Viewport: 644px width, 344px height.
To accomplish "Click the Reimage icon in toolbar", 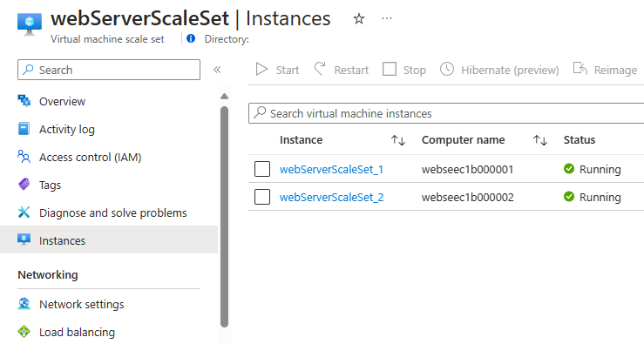I will (x=580, y=69).
